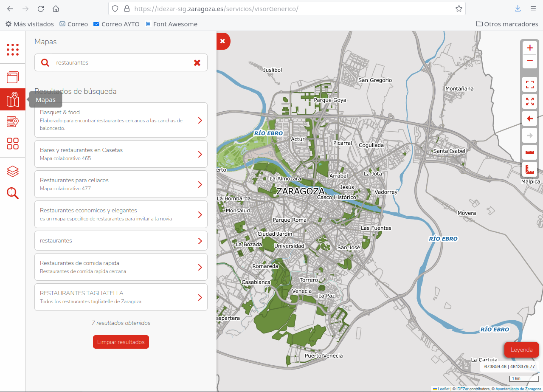Click the server with location pin icon
543x392 pixels.
[13, 122]
